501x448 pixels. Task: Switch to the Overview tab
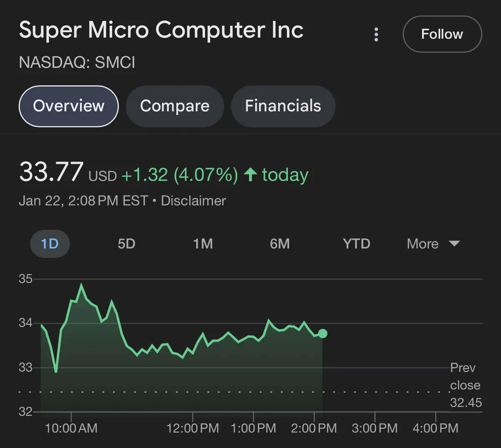click(x=69, y=106)
